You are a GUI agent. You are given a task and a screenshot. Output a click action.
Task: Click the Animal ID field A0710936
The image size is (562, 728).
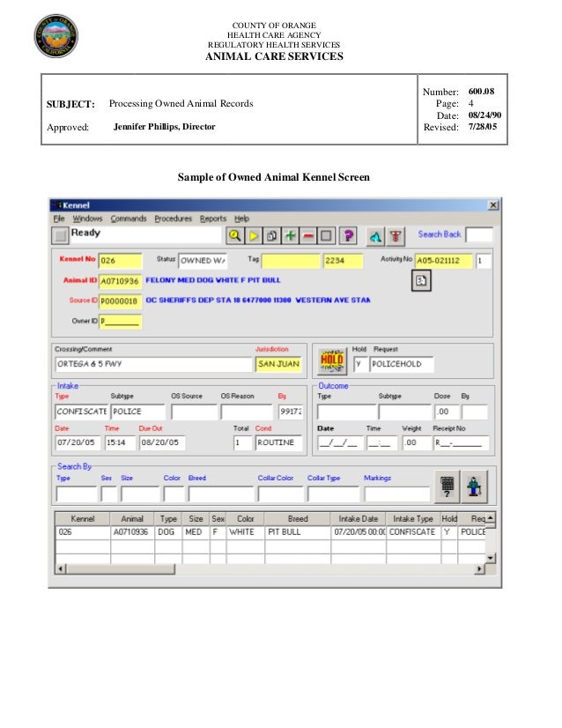120,281
